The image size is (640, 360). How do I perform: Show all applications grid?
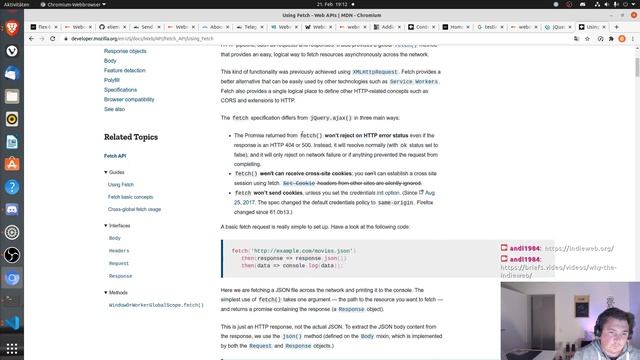[x=12, y=349]
